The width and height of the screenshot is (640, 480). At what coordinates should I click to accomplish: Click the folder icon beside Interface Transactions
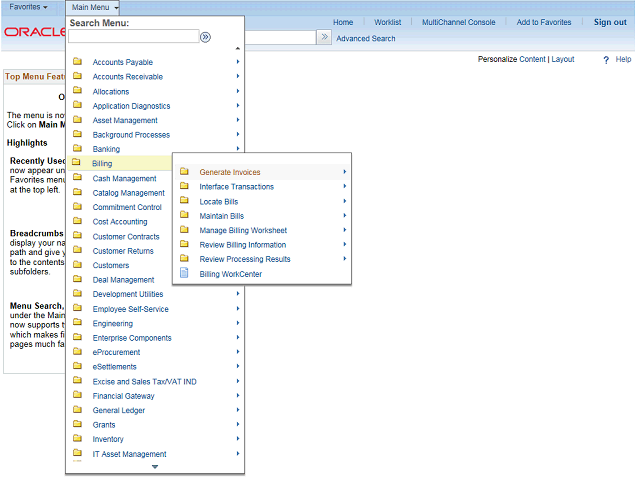point(184,186)
